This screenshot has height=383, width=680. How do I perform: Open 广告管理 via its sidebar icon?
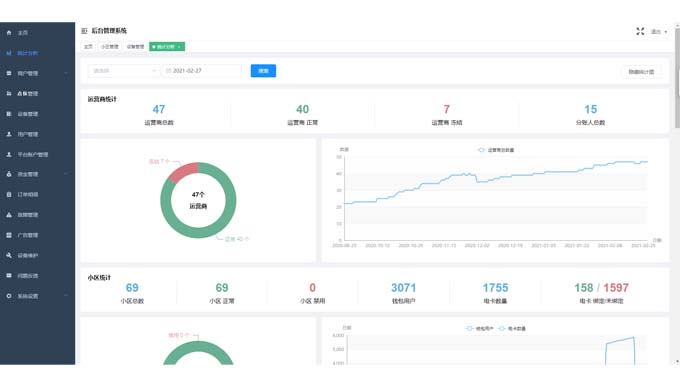pos(9,235)
